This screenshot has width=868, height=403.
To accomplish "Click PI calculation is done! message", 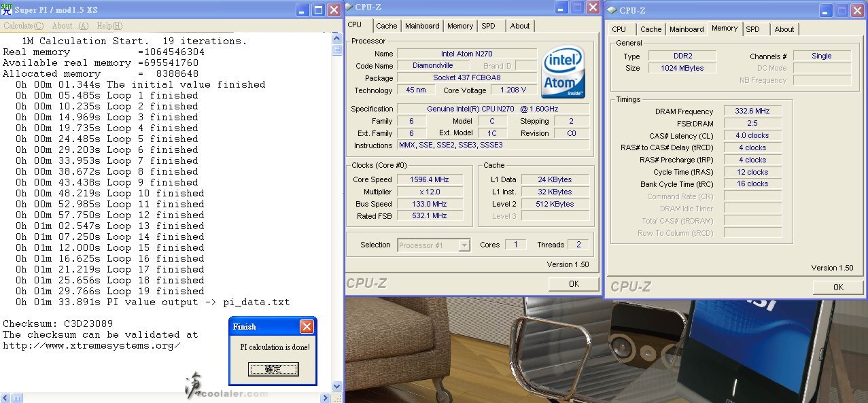I will [275, 347].
